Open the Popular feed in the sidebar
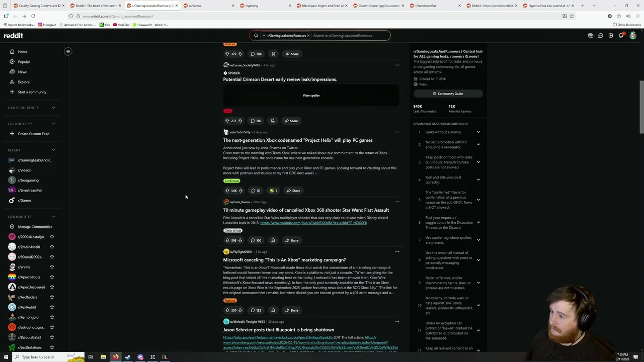Viewport: 644px width, 362px height. 24,62
